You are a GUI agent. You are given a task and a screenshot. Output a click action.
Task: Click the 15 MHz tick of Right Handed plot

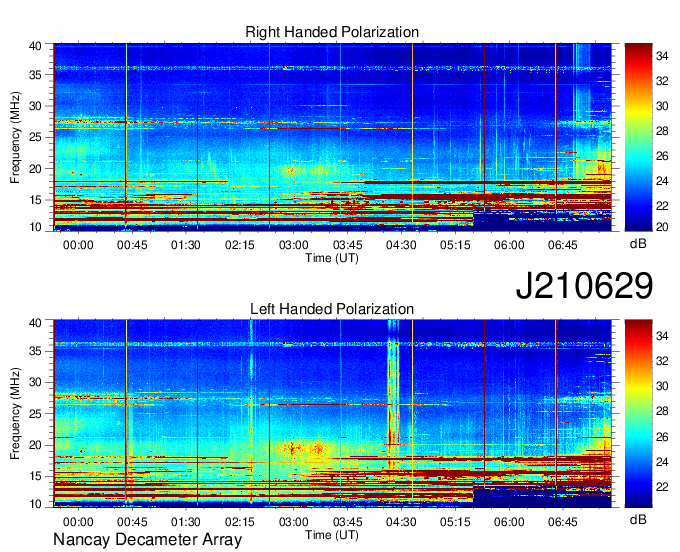[35, 200]
